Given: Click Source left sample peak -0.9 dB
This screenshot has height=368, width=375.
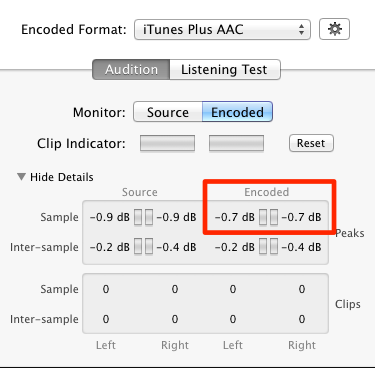Looking at the screenshot, I should tap(110, 217).
